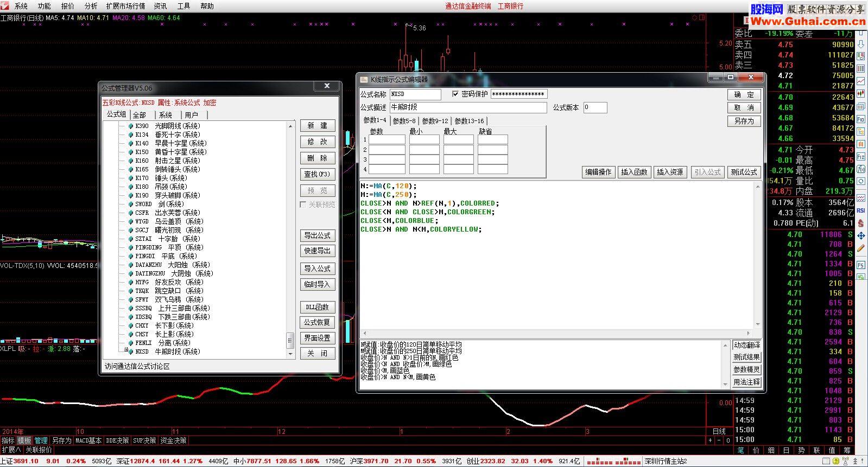Open the 帮助 menu

click(207, 6)
